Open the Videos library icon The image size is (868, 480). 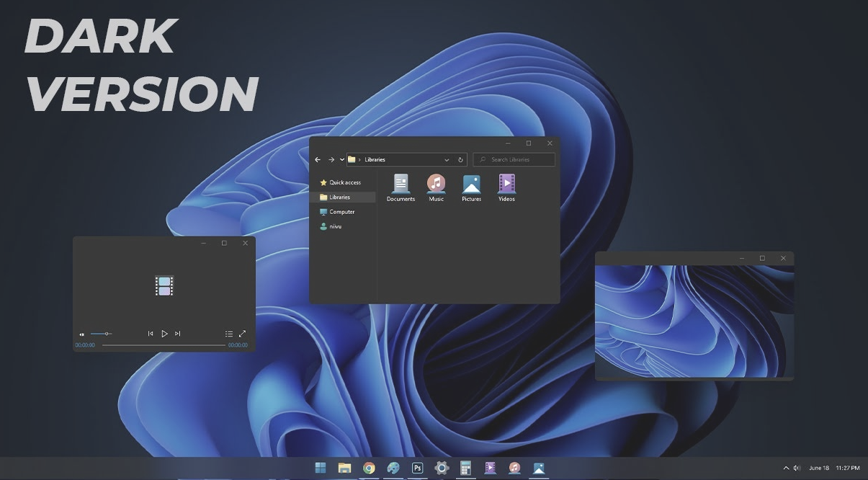(506, 184)
